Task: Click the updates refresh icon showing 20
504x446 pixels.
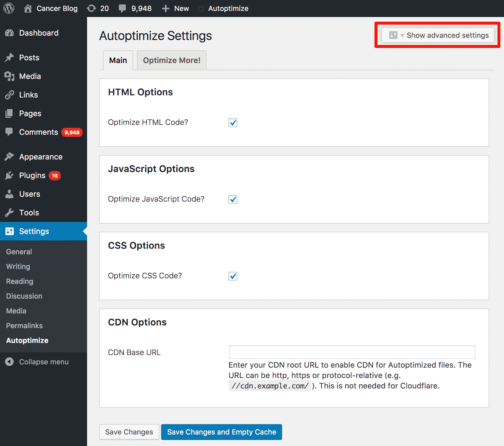Action: click(91, 9)
